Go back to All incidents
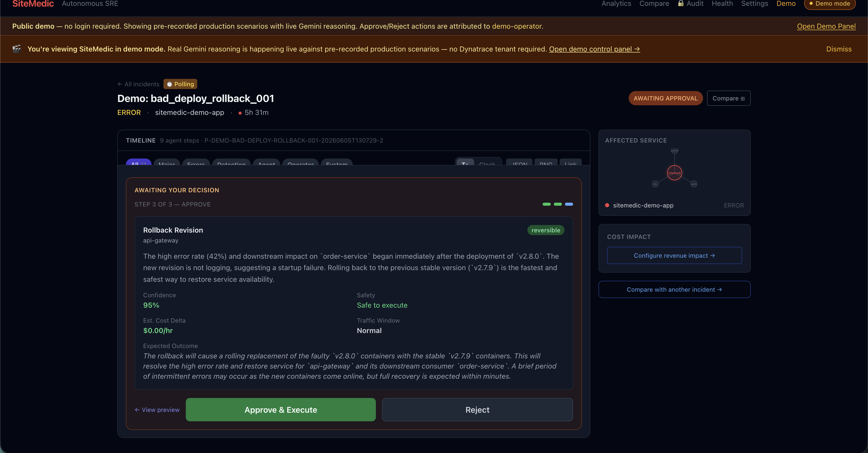The height and width of the screenshot is (453, 868). tap(139, 84)
